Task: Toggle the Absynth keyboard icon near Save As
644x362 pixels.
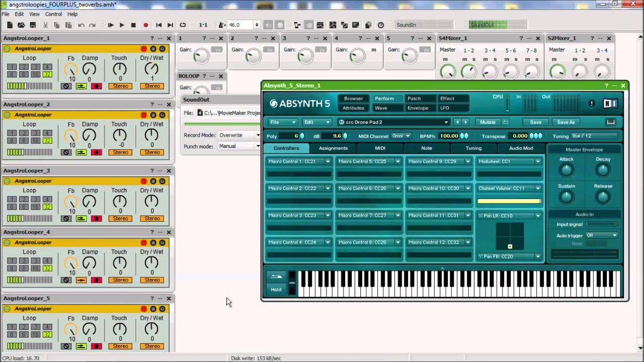Action: tap(611, 122)
